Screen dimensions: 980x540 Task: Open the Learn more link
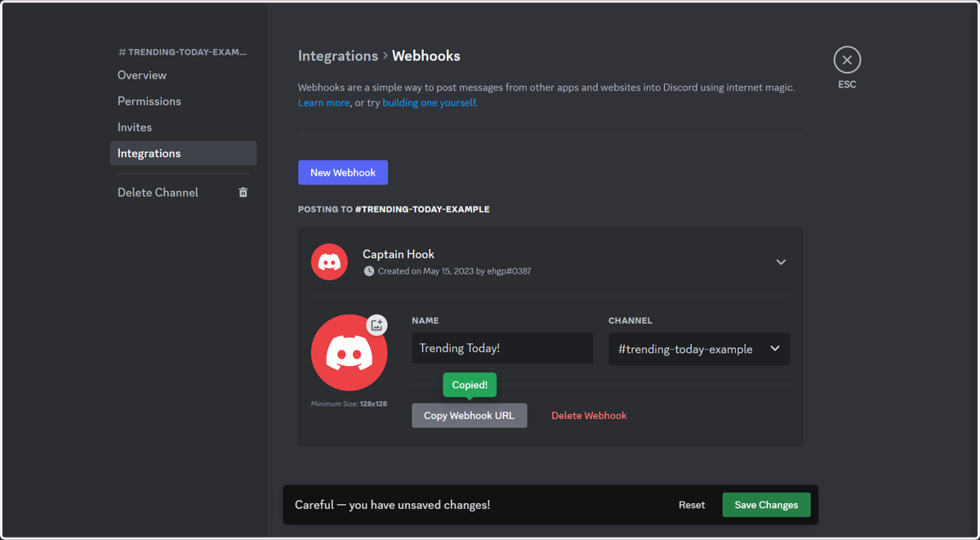(324, 103)
